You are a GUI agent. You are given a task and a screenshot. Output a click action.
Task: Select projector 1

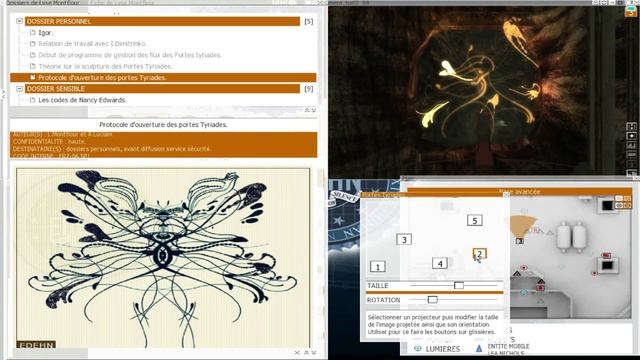(378, 267)
